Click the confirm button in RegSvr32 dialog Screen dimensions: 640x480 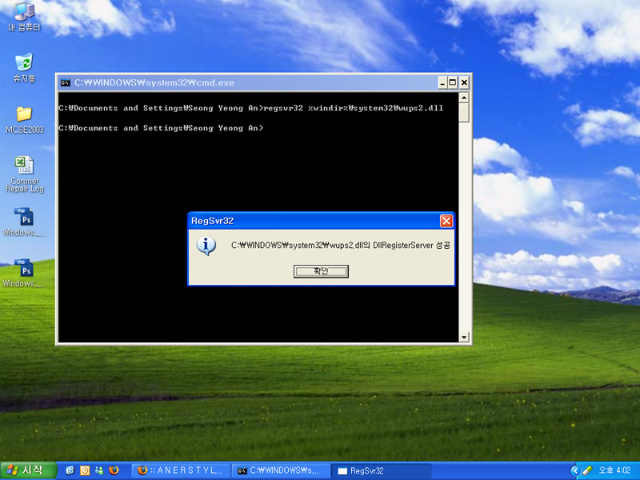pyautogui.click(x=321, y=271)
